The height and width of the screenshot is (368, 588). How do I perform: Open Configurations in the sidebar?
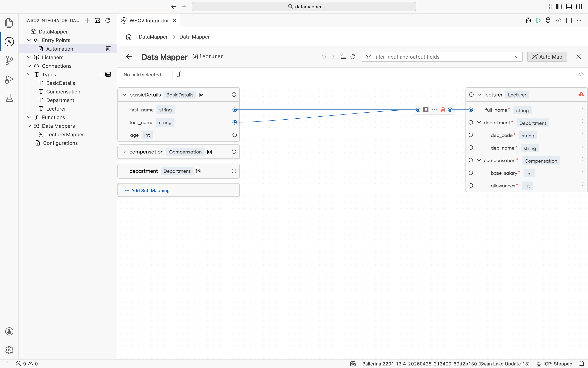[60, 143]
